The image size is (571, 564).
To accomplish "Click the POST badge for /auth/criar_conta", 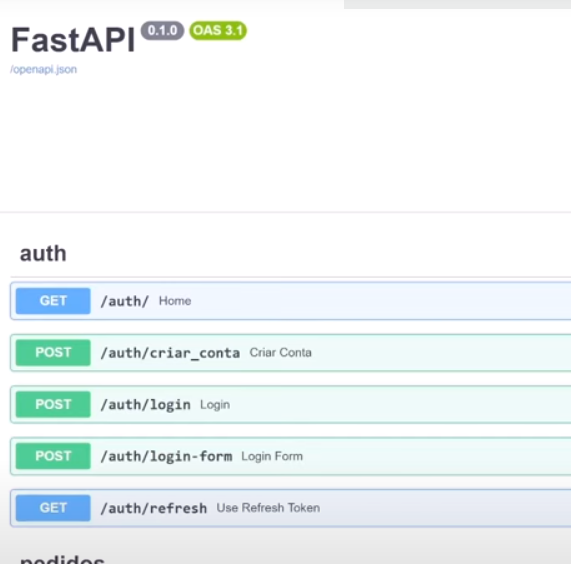I will click(53, 352).
